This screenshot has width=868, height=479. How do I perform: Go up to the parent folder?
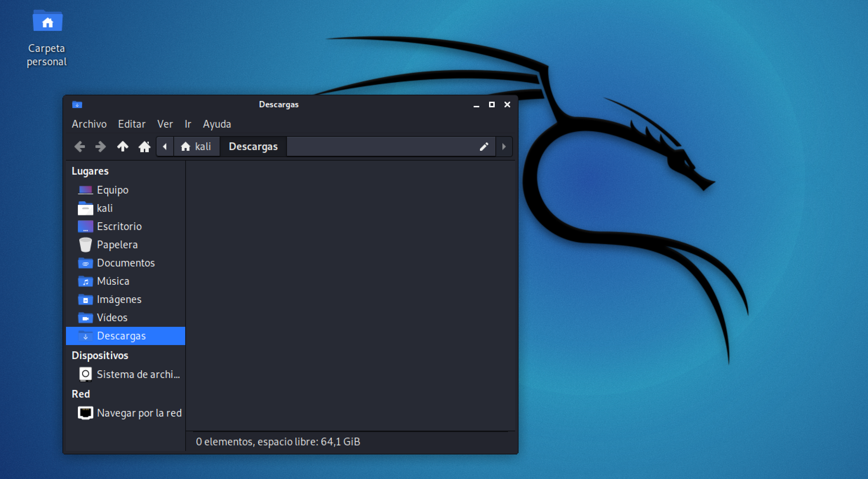[122, 147]
